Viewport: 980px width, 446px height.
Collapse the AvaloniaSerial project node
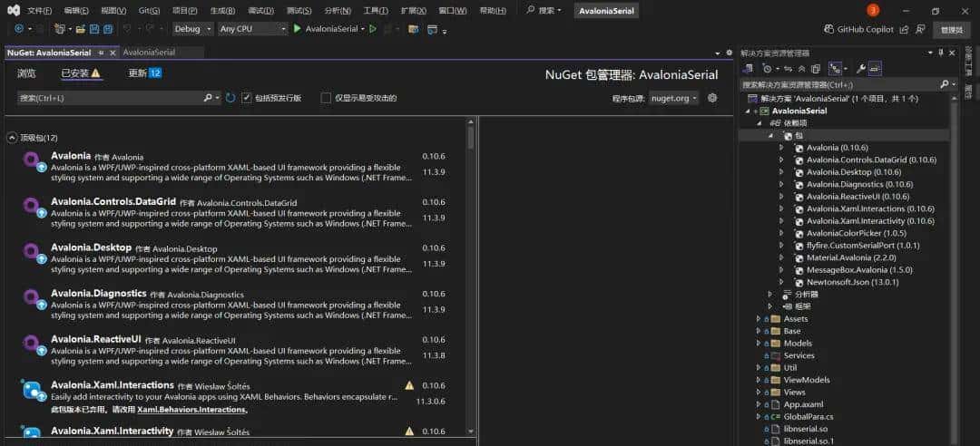point(748,111)
